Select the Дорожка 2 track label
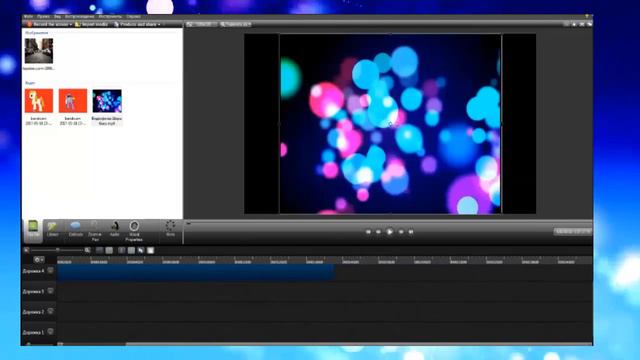640x360 pixels. point(33,312)
